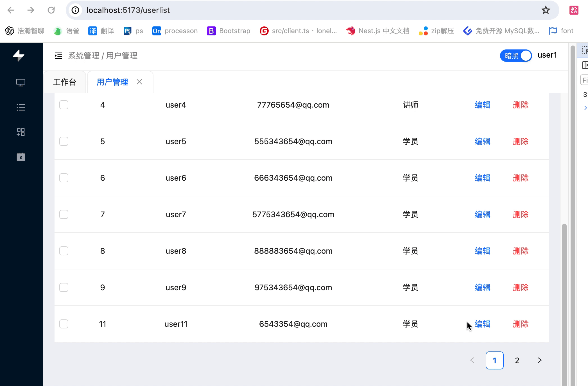Click 编辑 link for user6
The height and width of the screenshot is (386, 588).
[x=482, y=178]
